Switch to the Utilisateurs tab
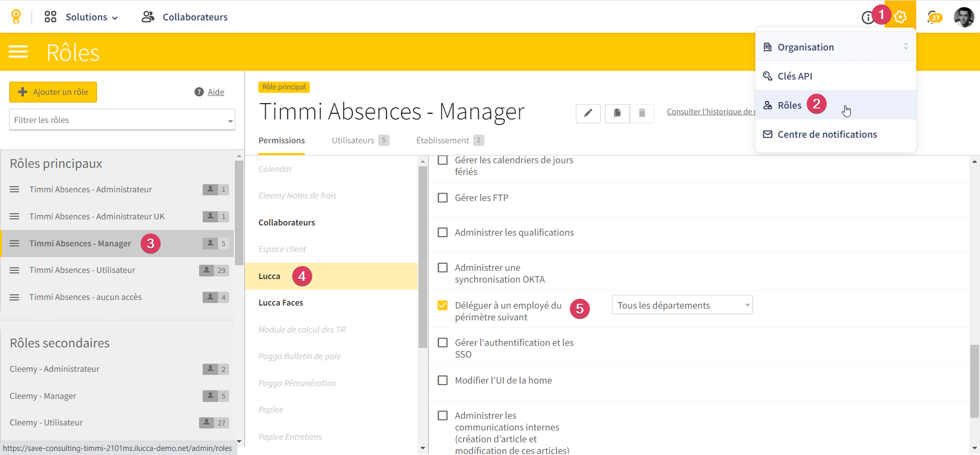 pyautogui.click(x=360, y=140)
